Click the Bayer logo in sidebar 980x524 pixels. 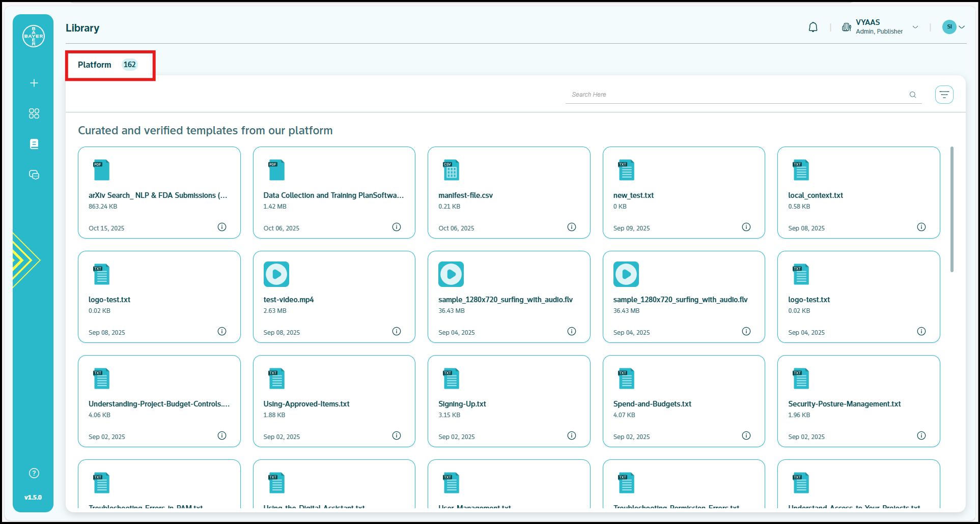(x=34, y=36)
